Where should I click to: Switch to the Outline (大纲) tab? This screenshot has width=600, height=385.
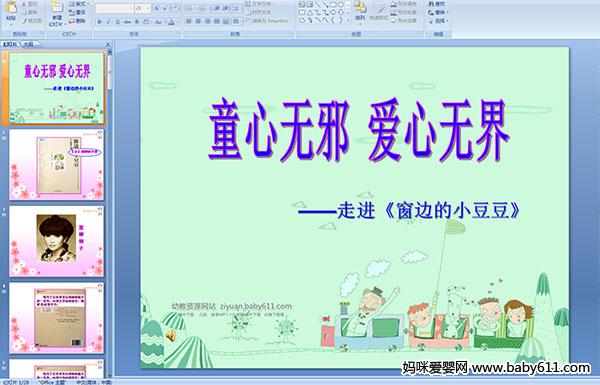tap(29, 44)
